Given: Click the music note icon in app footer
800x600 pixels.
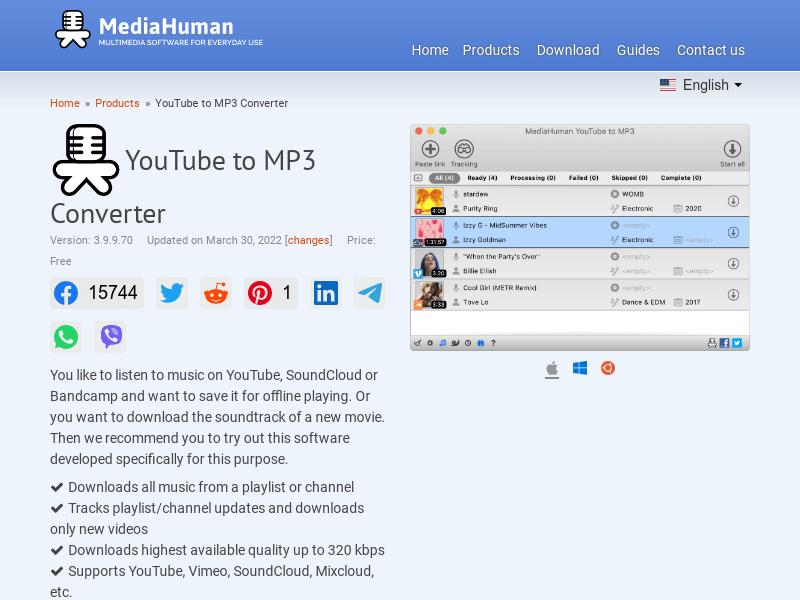Looking at the screenshot, I should click(442, 343).
